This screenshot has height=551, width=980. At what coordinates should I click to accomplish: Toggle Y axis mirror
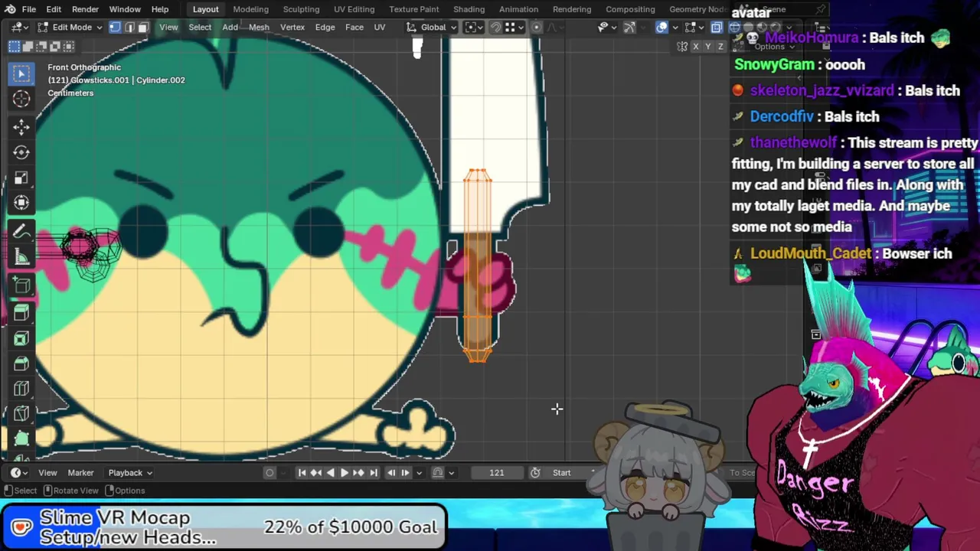[x=708, y=47]
